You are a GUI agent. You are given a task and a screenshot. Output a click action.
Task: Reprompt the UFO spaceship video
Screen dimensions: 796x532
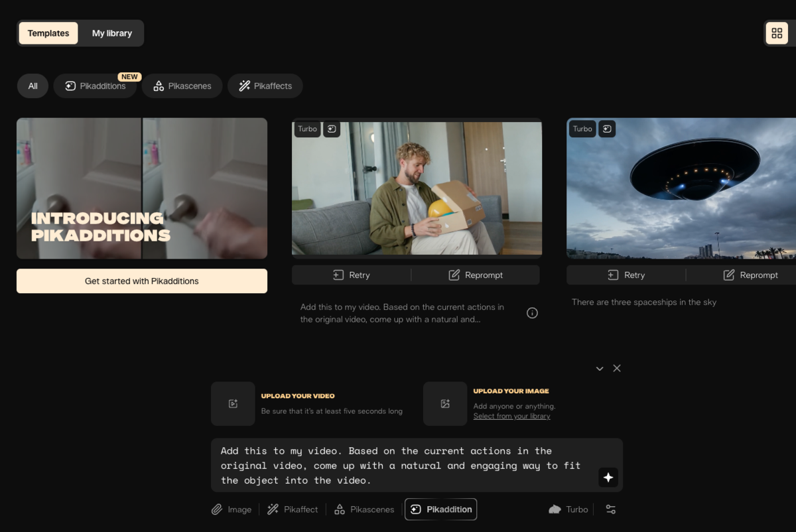(x=750, y=275)
